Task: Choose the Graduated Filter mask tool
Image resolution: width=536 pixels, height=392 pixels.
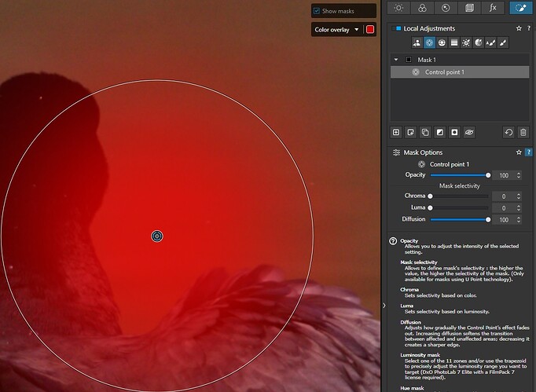Action: coord(453,42)
